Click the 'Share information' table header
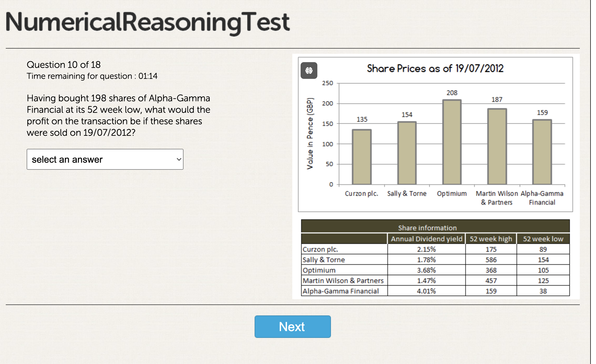 [427, 228]
